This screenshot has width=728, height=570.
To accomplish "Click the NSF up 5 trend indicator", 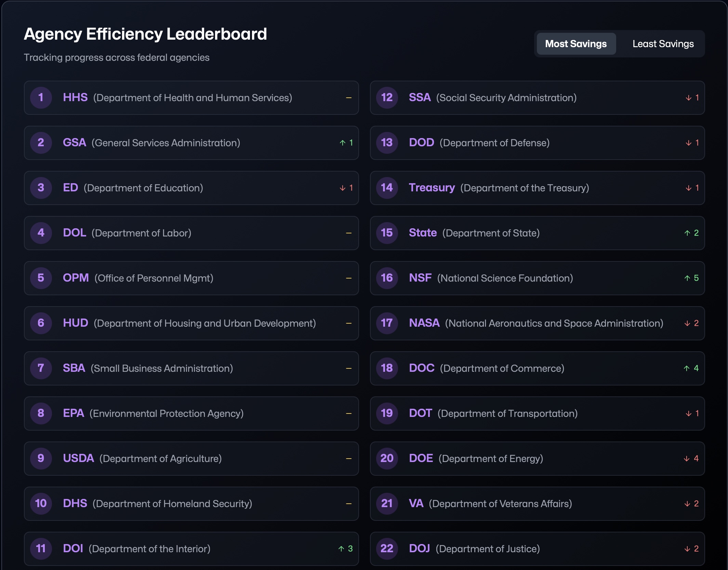I will point(691,278).
